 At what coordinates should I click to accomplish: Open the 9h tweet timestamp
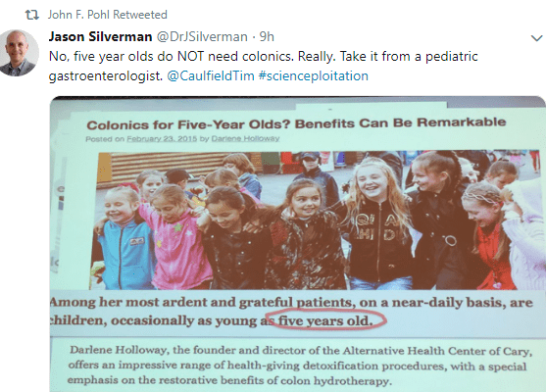[267, 36]
